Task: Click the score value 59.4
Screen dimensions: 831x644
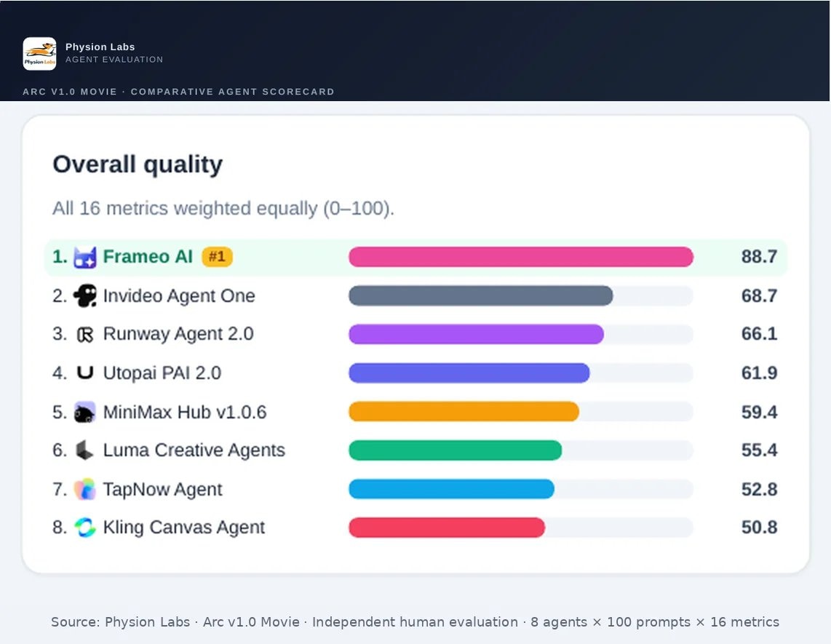Action: (759, 412)
